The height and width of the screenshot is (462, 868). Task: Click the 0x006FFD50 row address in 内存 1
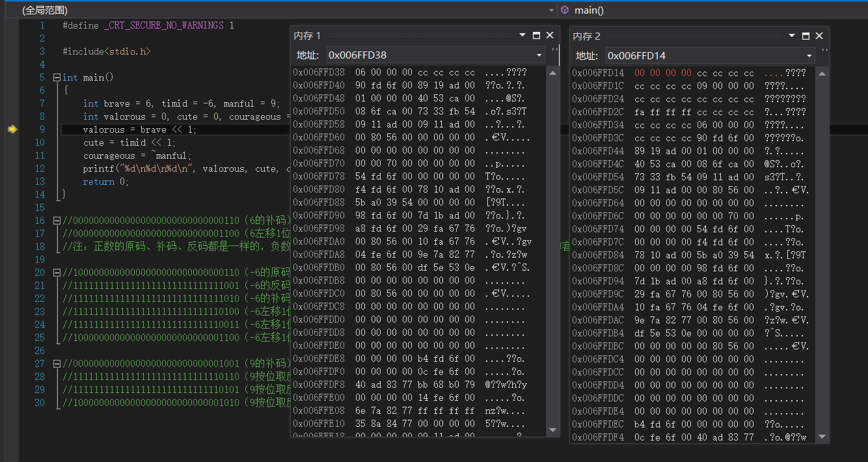point(319,111)
